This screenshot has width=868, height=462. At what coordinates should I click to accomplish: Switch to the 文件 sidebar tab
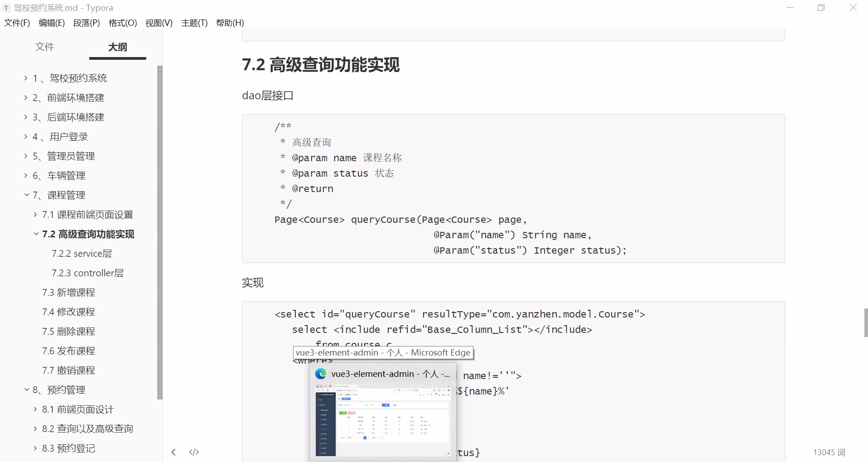coord(44,47)
